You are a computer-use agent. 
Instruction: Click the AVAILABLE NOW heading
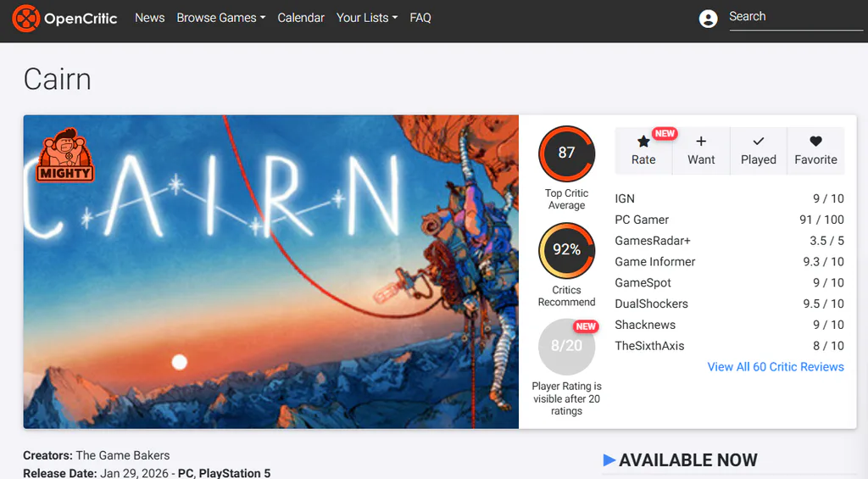click(x=688, y=460)
